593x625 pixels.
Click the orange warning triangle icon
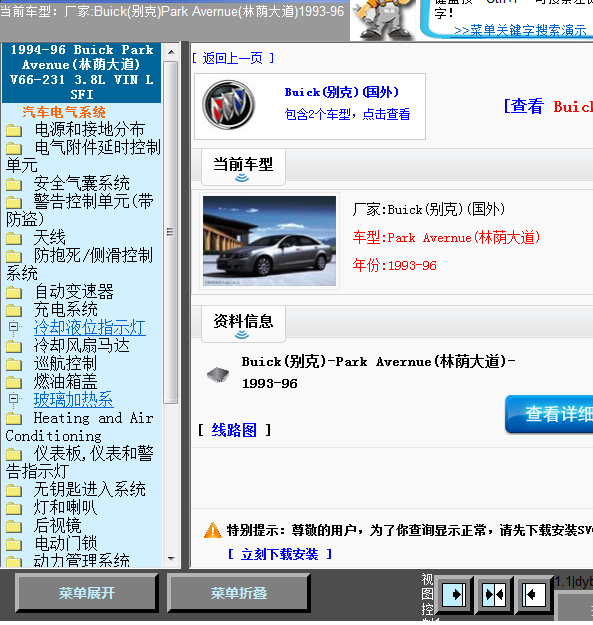point(212,530)
